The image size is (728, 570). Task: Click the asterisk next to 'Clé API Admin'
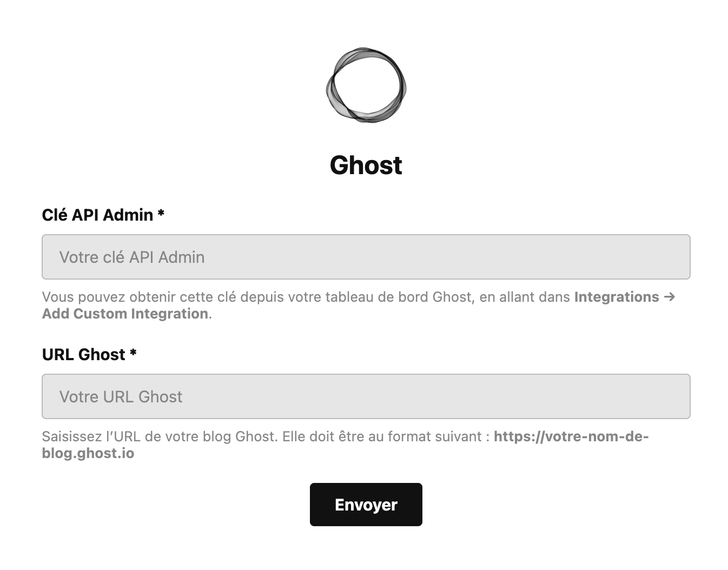coord(161,215)
